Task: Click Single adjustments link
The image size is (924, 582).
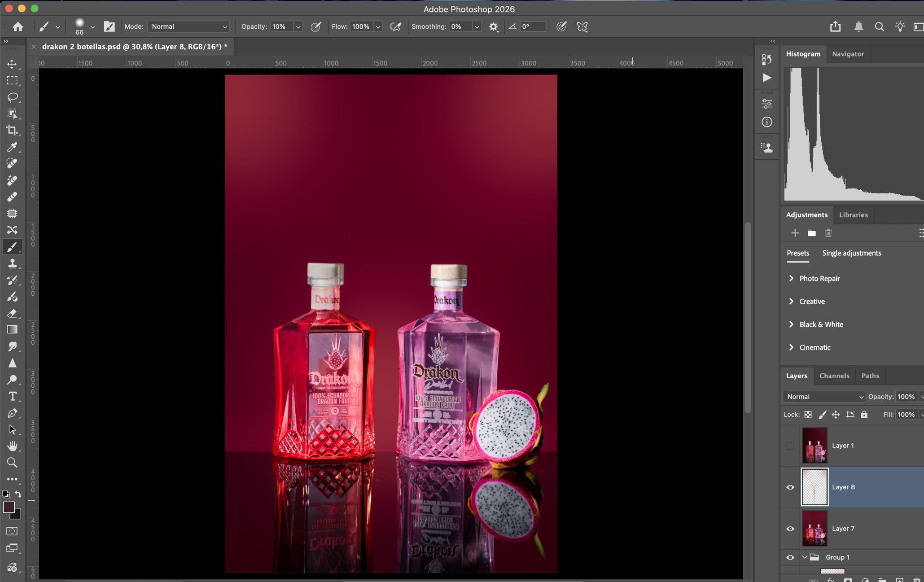Action: click(x=851, y=253)
